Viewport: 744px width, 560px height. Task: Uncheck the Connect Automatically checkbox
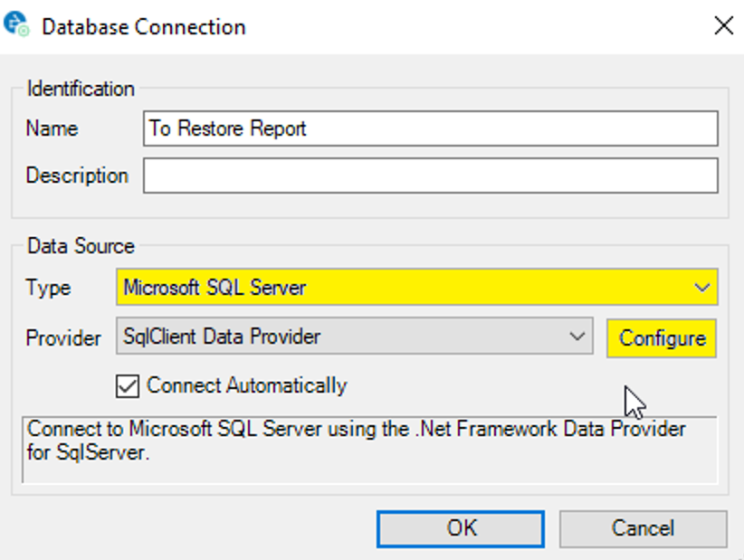point(128,385)
